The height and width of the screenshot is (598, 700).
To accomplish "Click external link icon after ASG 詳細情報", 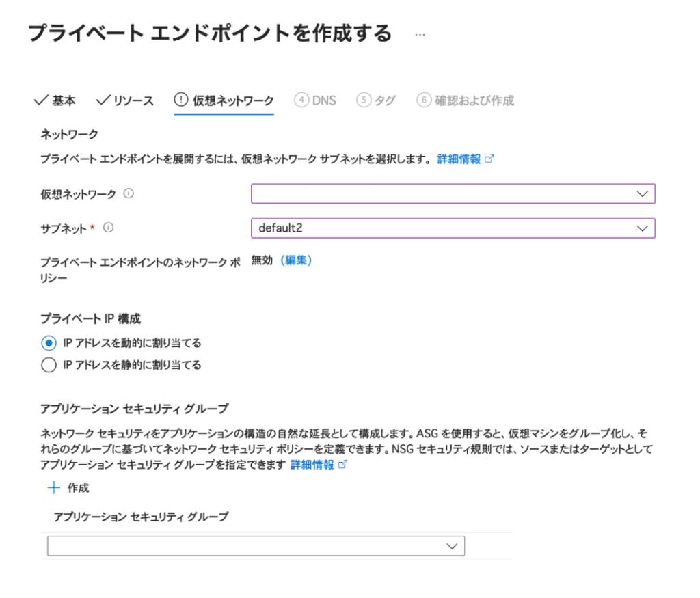I will pyautogui.click(x=343, y=465).
